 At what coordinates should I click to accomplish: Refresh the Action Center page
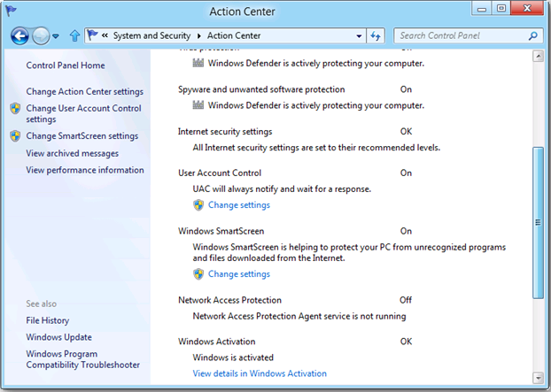tap(376, 35)
